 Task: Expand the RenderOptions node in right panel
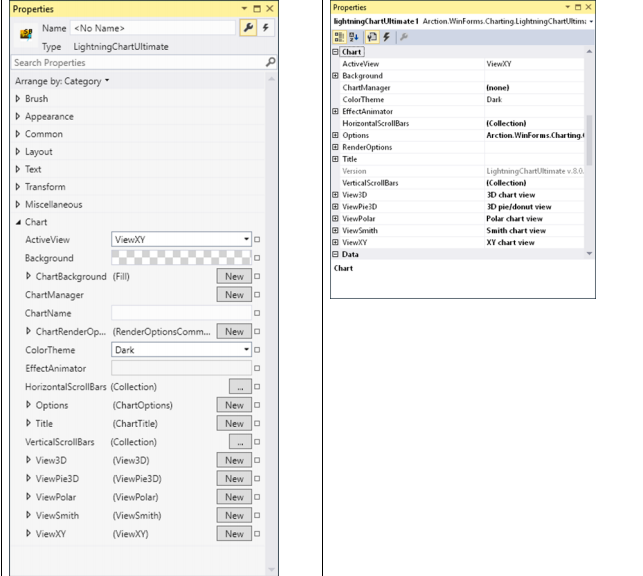(335, 147)
